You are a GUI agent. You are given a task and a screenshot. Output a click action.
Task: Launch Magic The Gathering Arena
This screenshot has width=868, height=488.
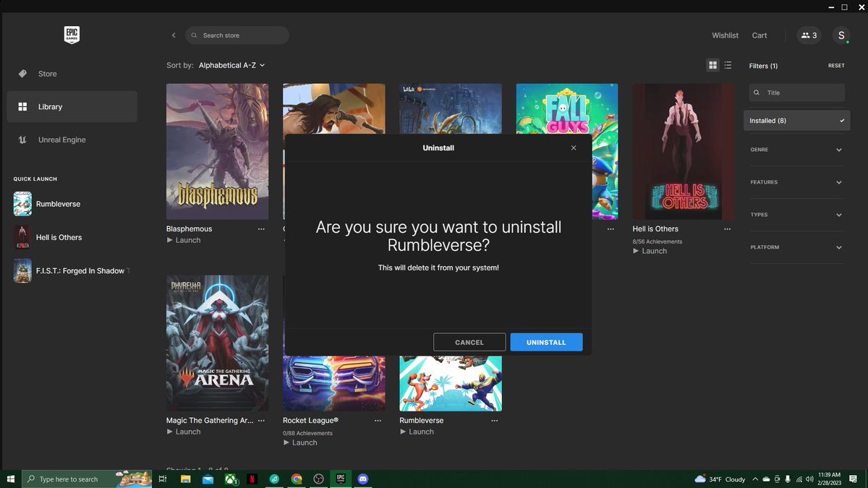[x=184, y=432]
